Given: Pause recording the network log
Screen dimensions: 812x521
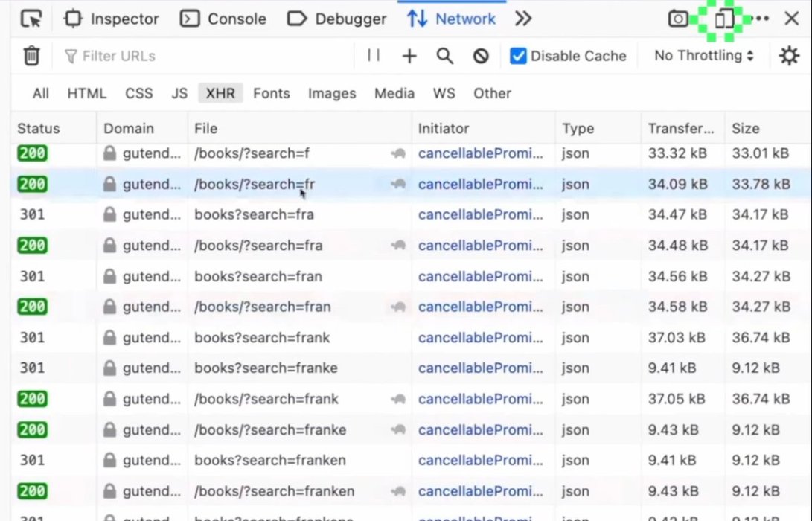Looking at the screenshot, I should coord(374,56).
